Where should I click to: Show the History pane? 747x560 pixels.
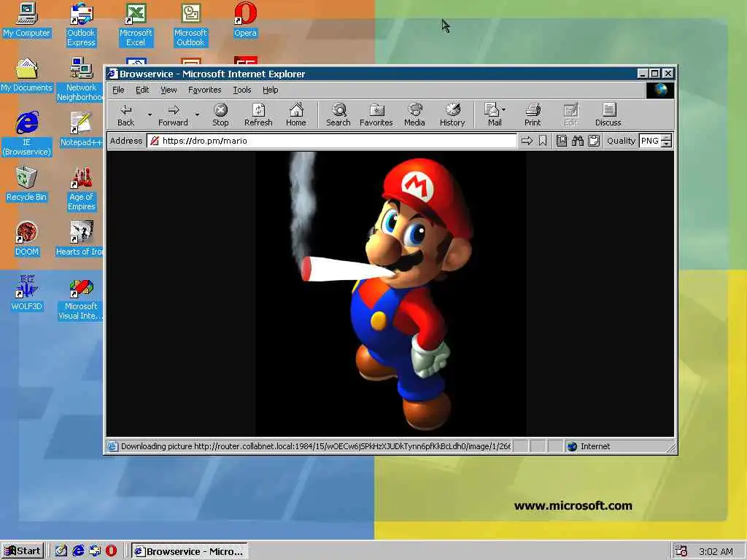coord(452,114)
